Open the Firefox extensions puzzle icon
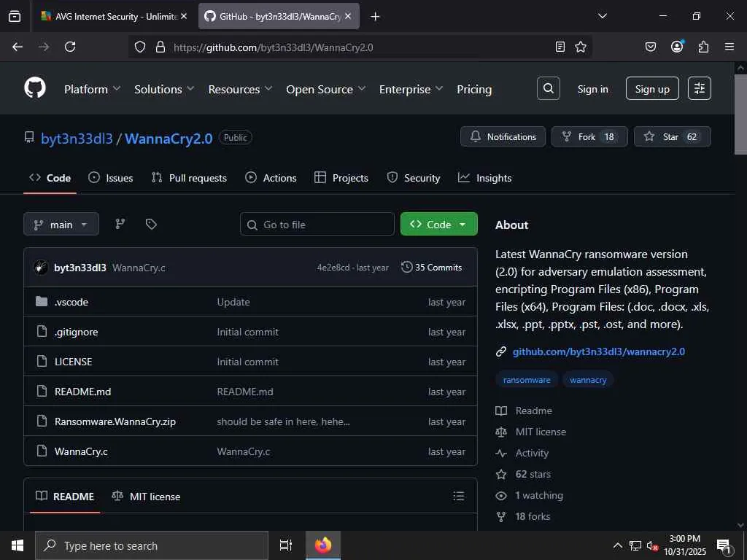This screenshot has width=747, height=560. 703,47
